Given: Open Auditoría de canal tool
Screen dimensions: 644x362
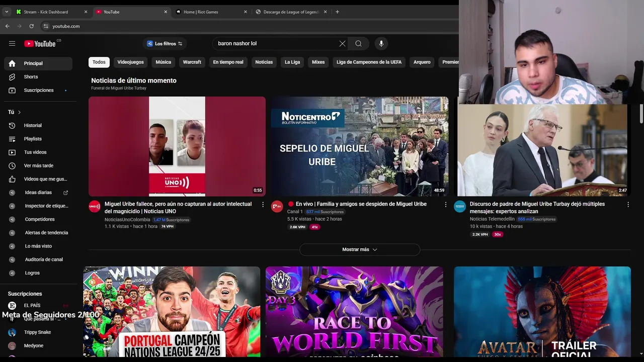Looking at the screenshot, I should pyautogui.click(x=38, y=259).
